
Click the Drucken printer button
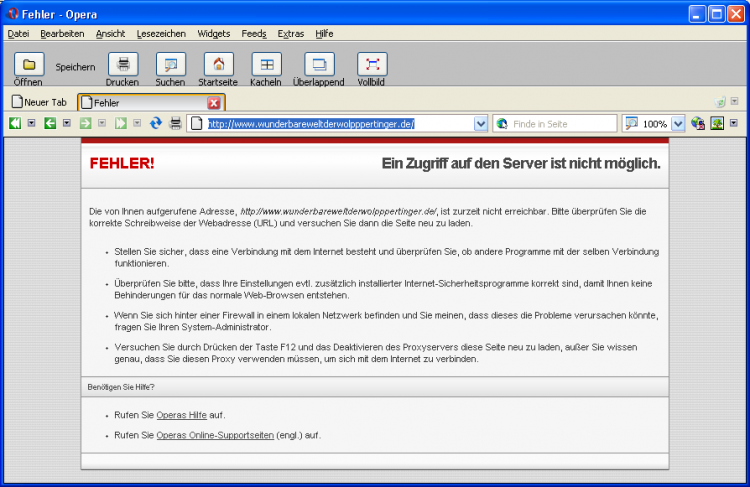(x=123, y=64)
